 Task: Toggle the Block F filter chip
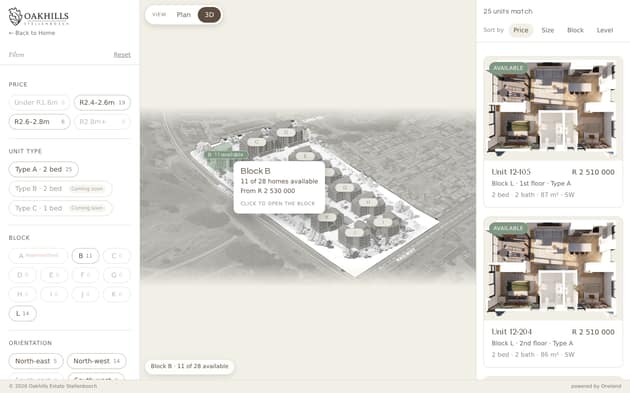[x=85, y=275]
